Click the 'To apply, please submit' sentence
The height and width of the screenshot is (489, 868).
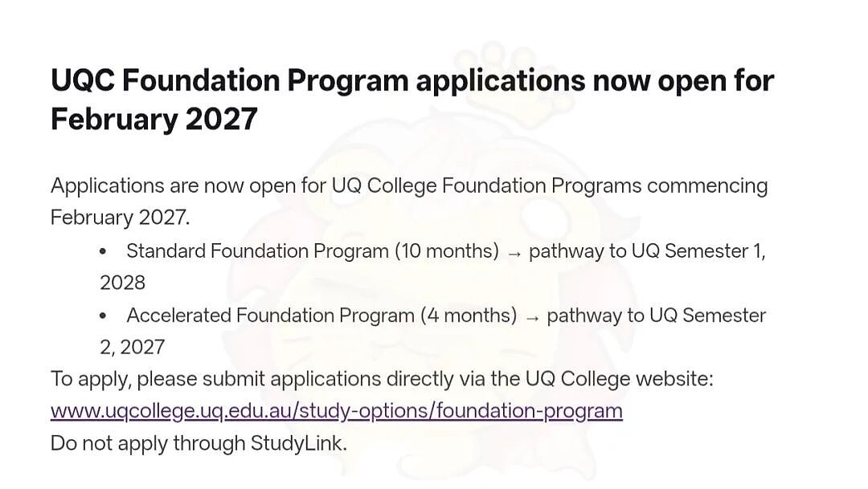[382, 380]
